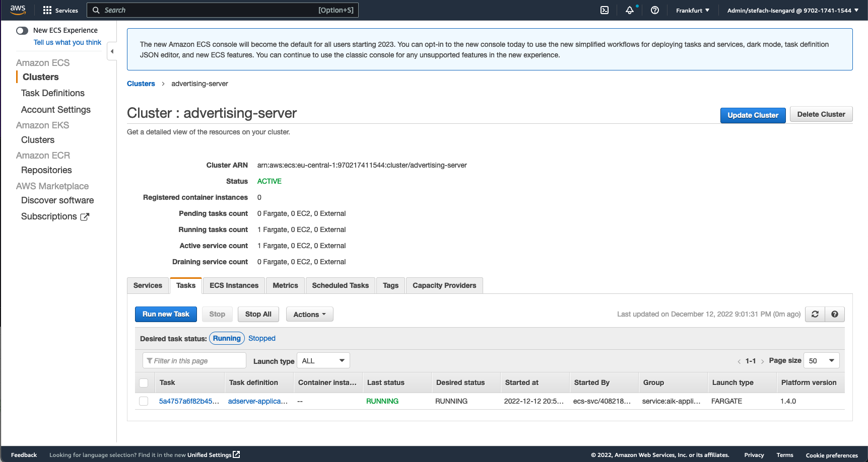Open Terms footer link
868x462 pixels.
pyautogui.click(x=785, y=455)
